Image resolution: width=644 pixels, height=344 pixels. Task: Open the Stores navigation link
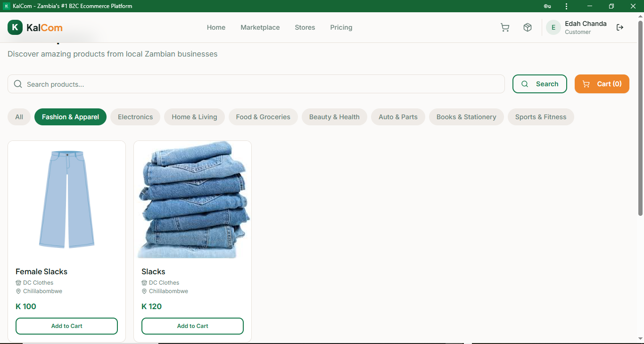(x=305, y=28)
